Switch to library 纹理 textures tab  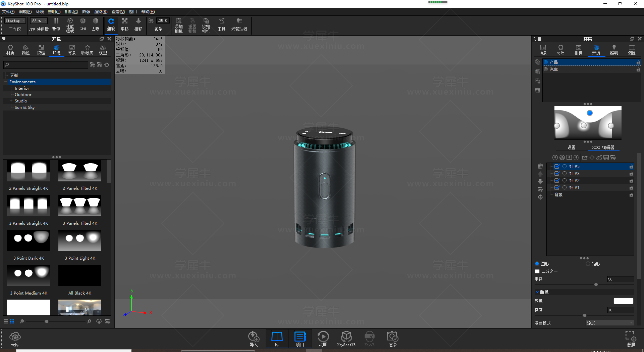(x=41, y=50)
